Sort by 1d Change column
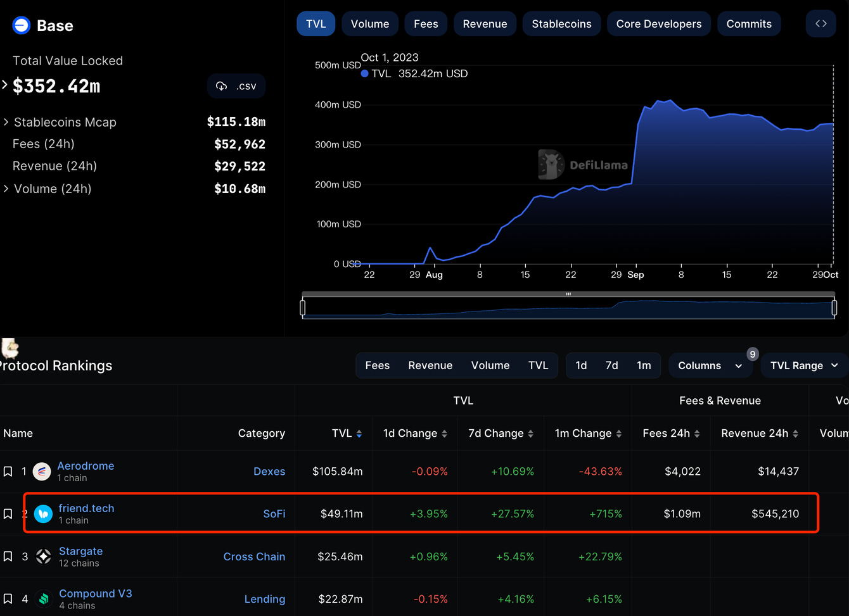Image resolution: width=849 pixels, height=616 pixels. pos(444,434)
